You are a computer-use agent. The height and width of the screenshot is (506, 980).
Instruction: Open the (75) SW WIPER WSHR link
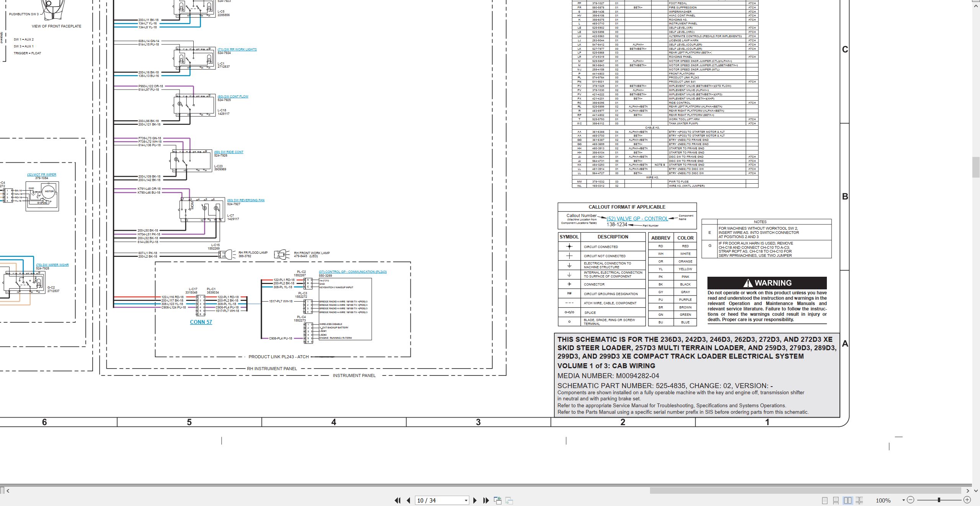52,265
